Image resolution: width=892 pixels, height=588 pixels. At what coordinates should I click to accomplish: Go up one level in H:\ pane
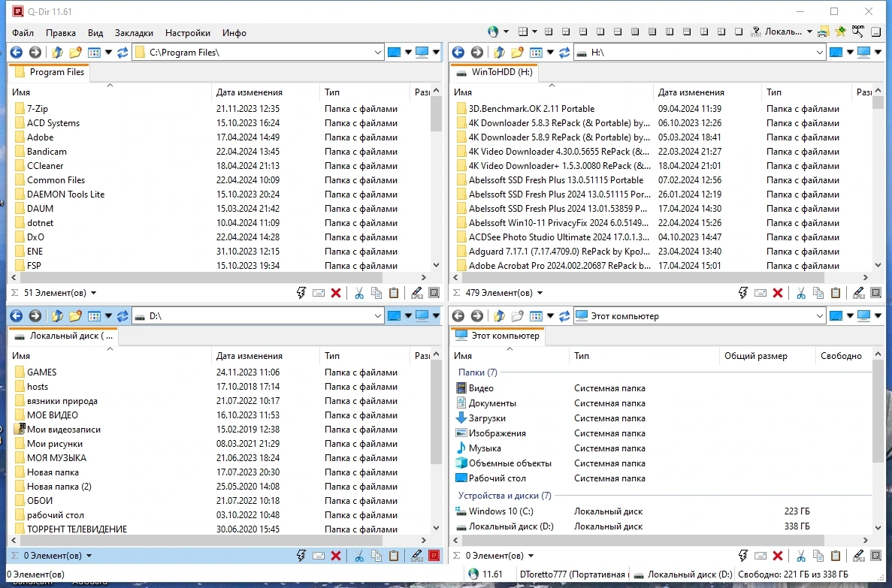coord(499,53)
